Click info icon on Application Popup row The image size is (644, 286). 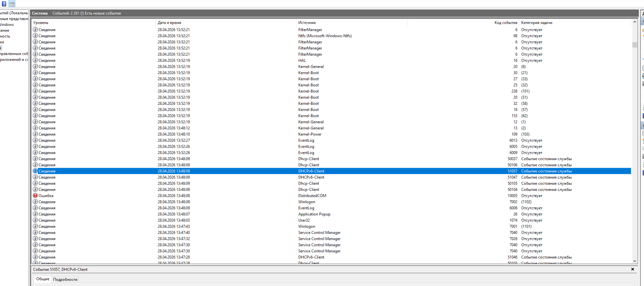35,214
